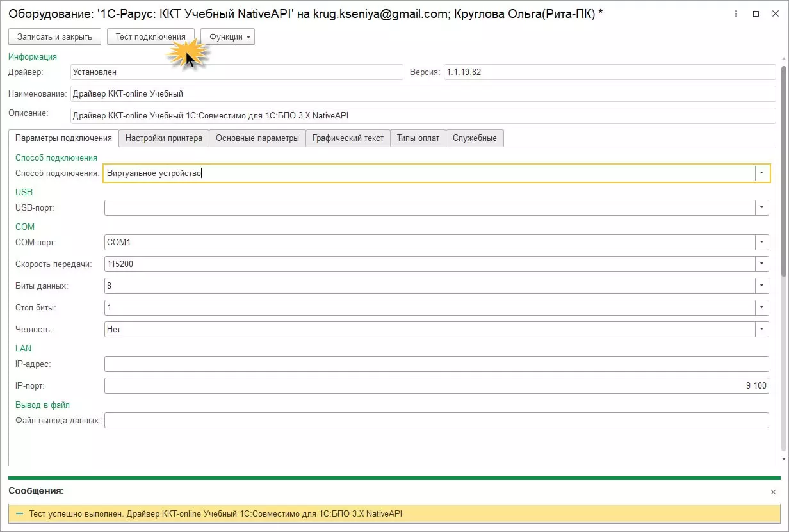Screen dimensions: 789x532
Task: Focus the empty USB-порт field
Action: click(429, 207)
